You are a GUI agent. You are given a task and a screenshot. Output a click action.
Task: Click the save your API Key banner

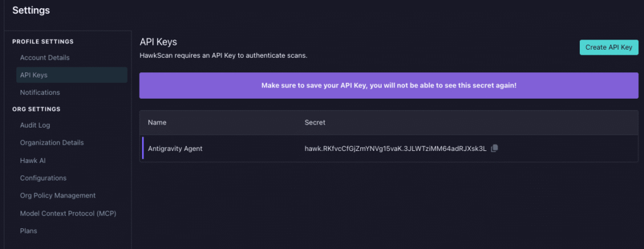(389, 86)
